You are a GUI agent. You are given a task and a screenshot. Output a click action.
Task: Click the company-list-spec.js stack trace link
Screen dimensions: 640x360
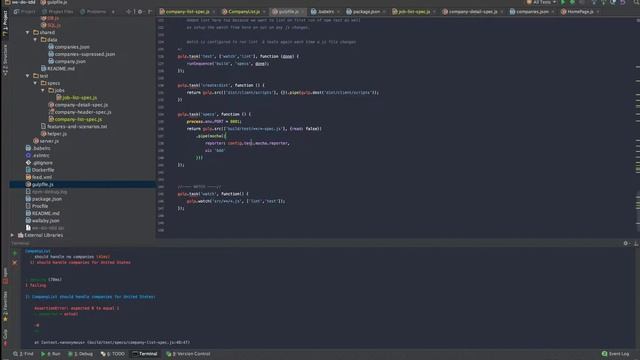pos(138,342)
